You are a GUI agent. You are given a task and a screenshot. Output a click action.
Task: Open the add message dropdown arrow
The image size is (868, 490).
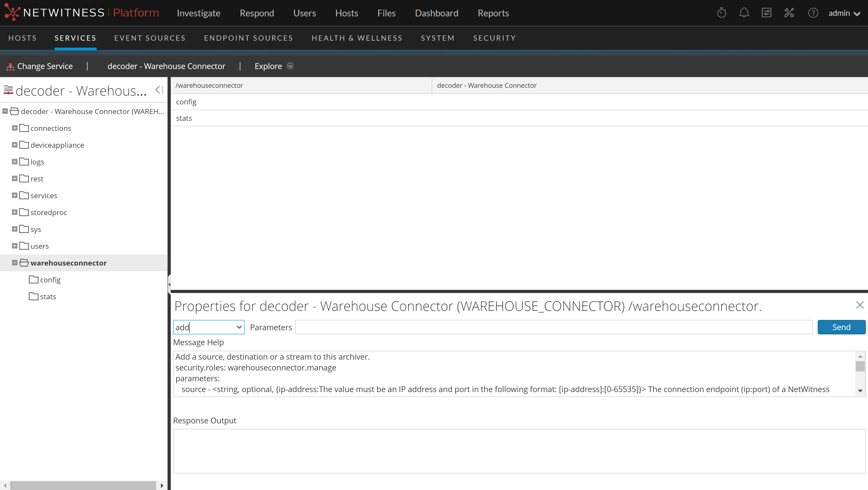click(x=239, y=327)
